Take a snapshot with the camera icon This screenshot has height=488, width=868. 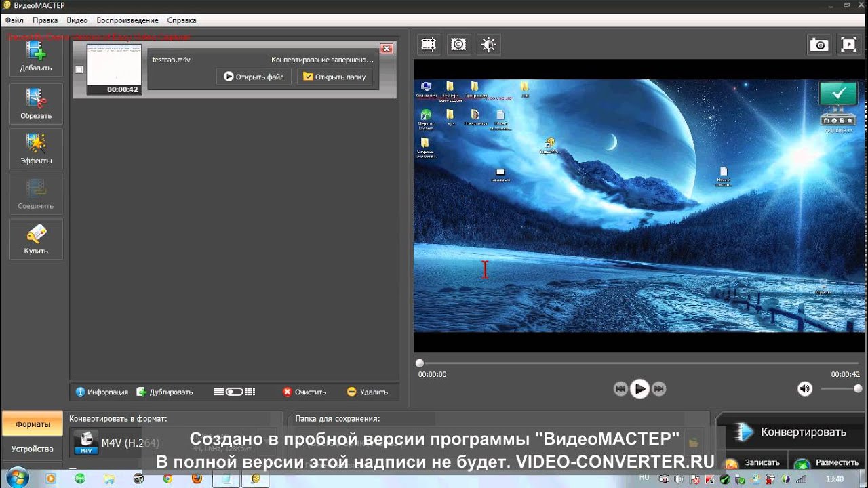point(818,45)
